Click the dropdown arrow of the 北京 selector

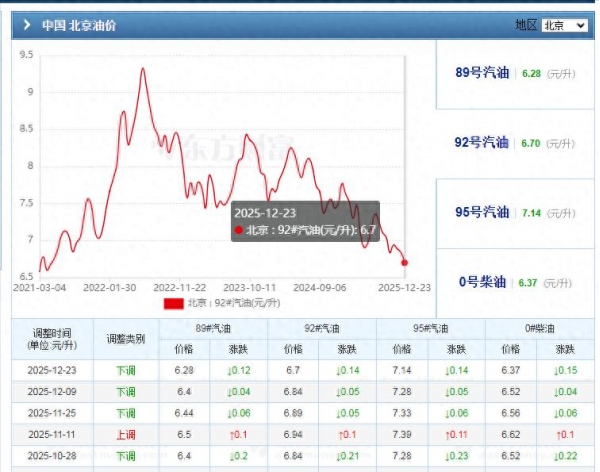581,25
